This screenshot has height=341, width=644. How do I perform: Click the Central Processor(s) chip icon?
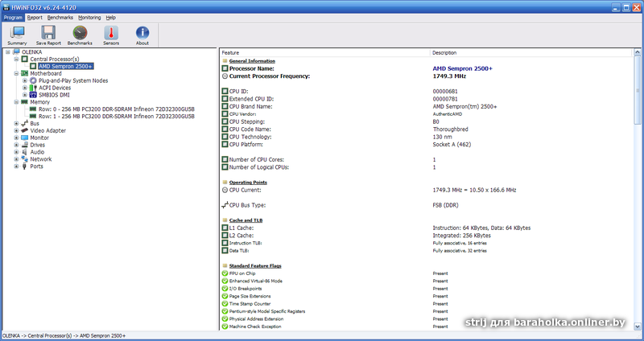[25, 59]
